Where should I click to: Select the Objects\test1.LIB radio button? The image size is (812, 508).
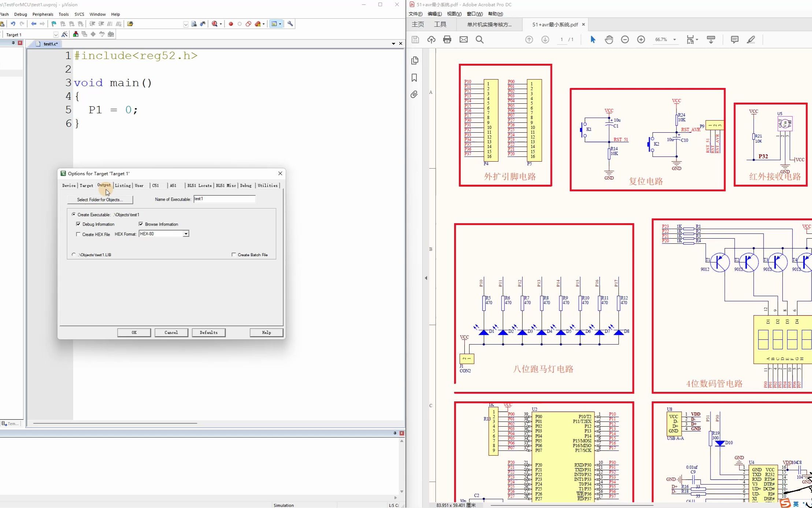tap(74, 254)
